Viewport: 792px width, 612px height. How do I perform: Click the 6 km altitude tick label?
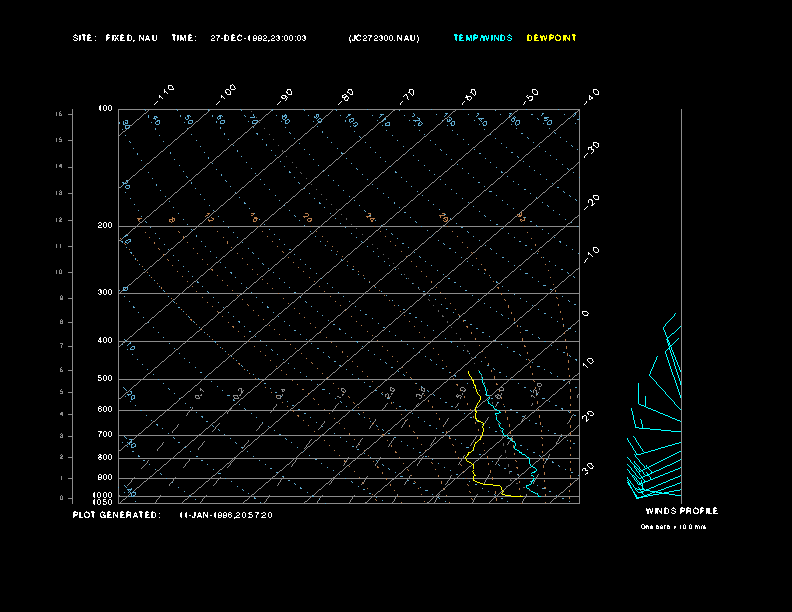click(x=62, y=370)
